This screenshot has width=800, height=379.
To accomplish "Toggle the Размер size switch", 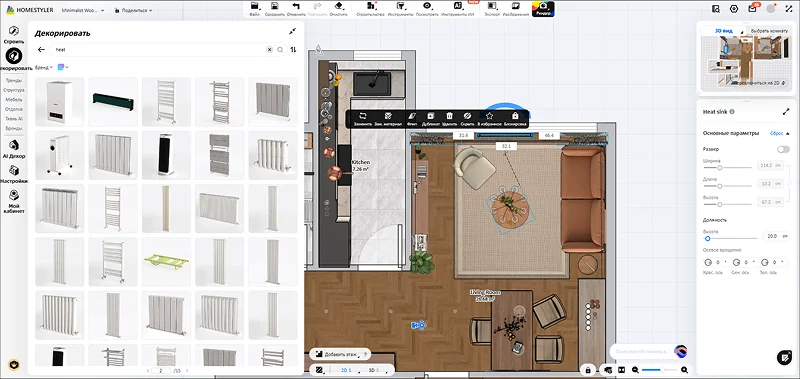I will 783,149.
